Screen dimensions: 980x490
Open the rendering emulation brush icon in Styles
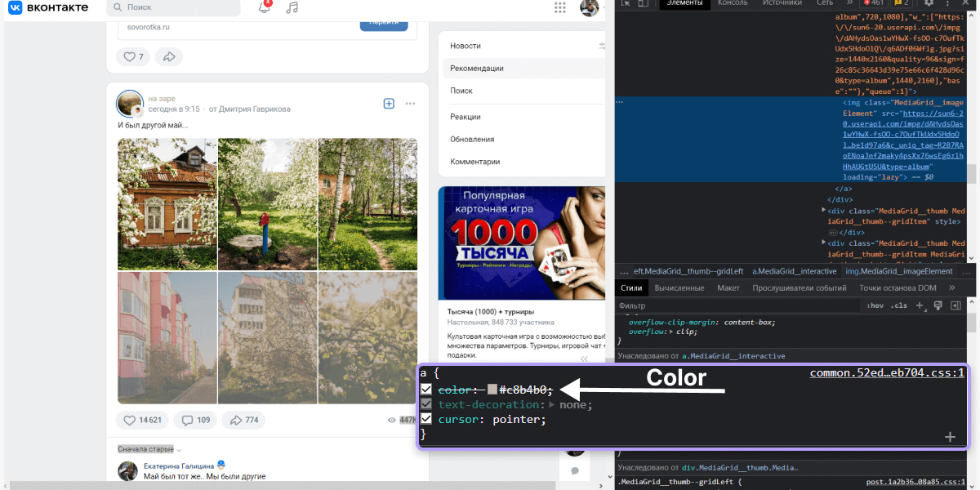click(938, 305)
